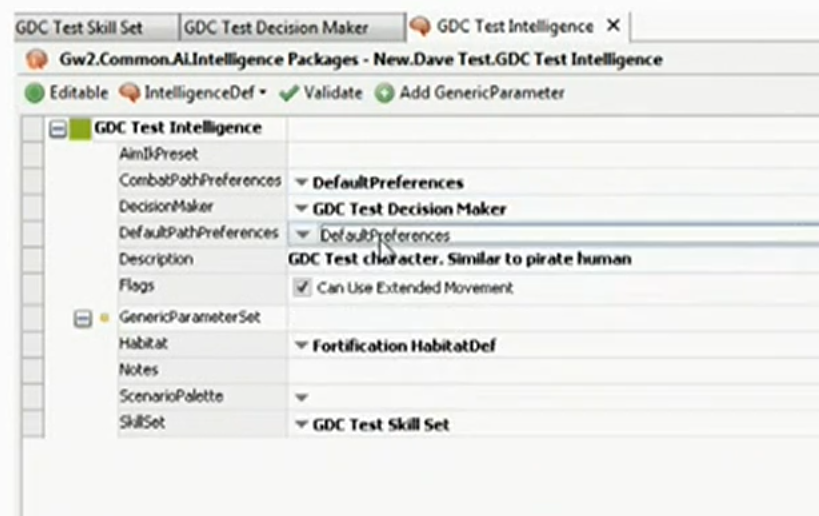Click the green Validate checkmark icon

289,93
